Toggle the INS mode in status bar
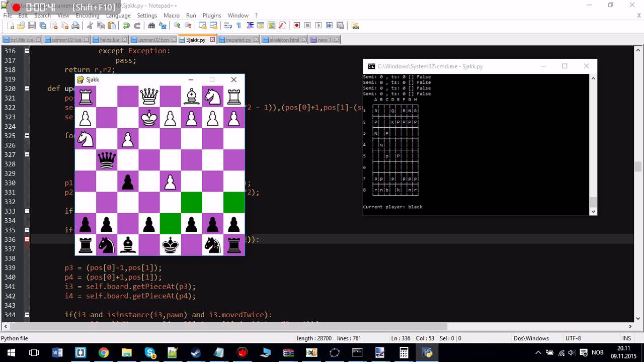 click(x=626, y=338)
